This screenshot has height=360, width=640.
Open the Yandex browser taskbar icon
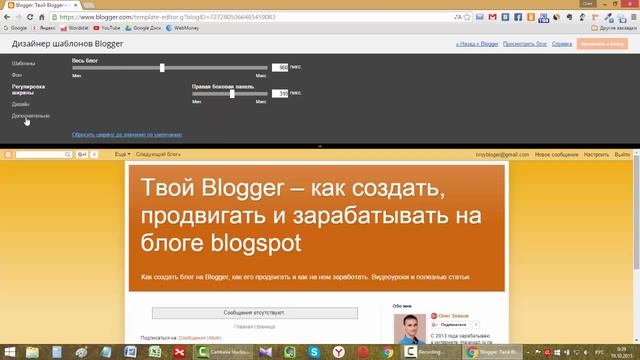[x=338, y=352]
